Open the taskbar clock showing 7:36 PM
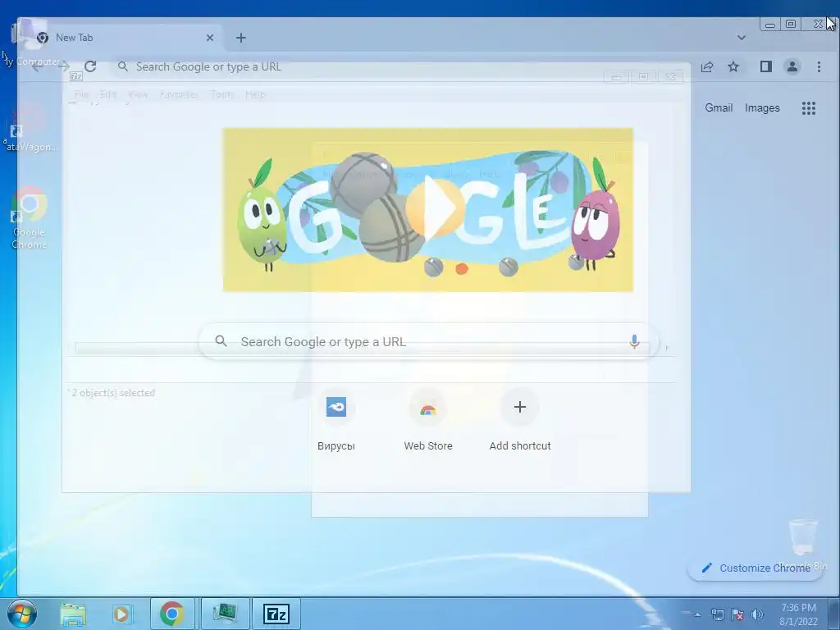This screenshot has height=630, width=840. tap(798, 614)
